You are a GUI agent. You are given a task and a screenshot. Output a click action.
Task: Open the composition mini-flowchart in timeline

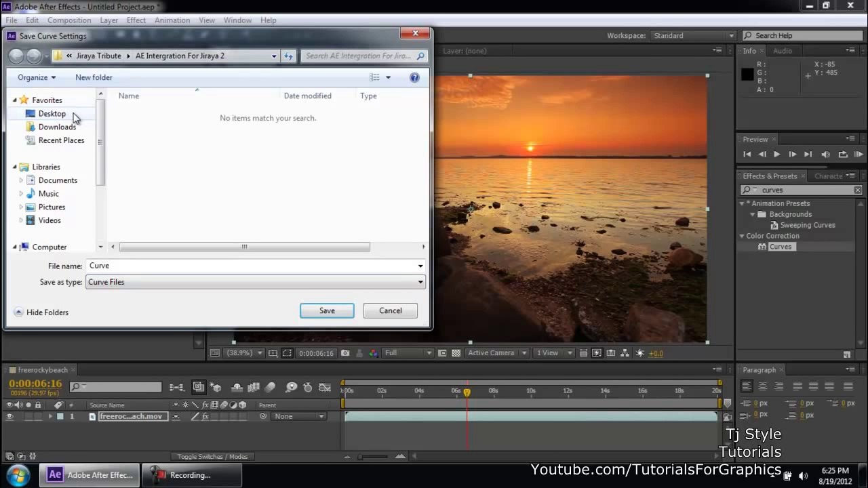click(176, 388)
